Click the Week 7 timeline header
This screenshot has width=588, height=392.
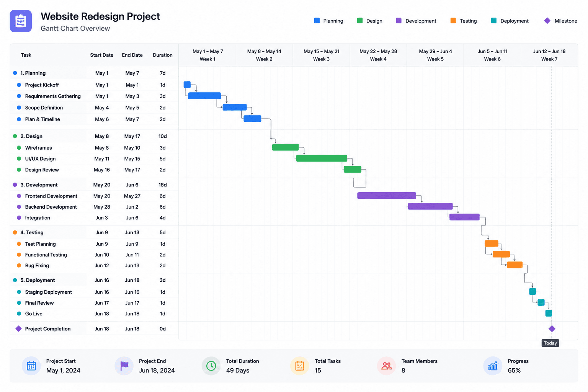coord(549,55)
